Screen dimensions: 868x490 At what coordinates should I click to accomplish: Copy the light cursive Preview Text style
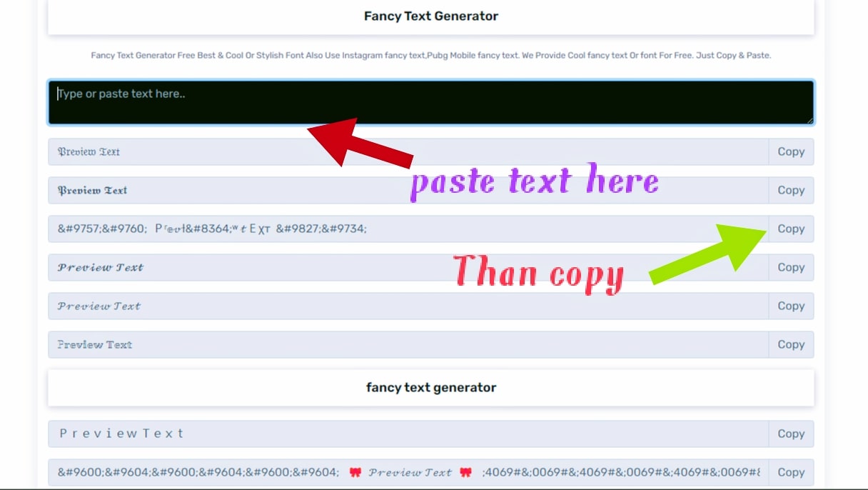point(791,306)
